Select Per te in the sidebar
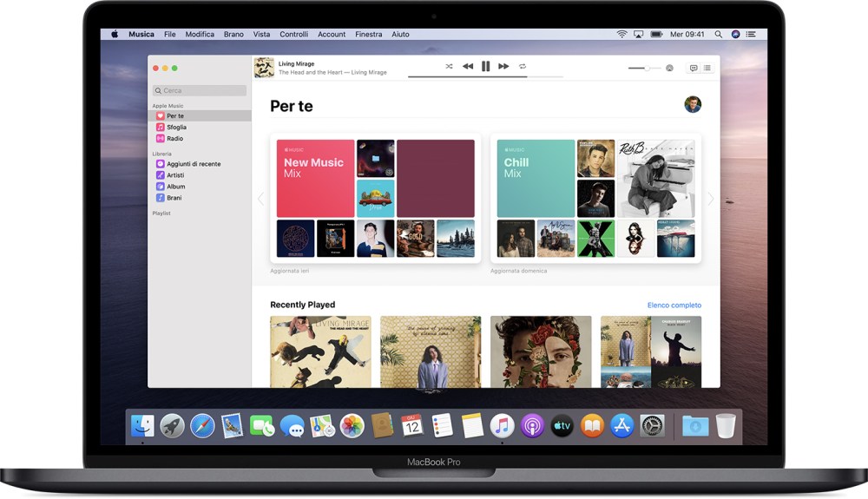 [x=200, y=115]
